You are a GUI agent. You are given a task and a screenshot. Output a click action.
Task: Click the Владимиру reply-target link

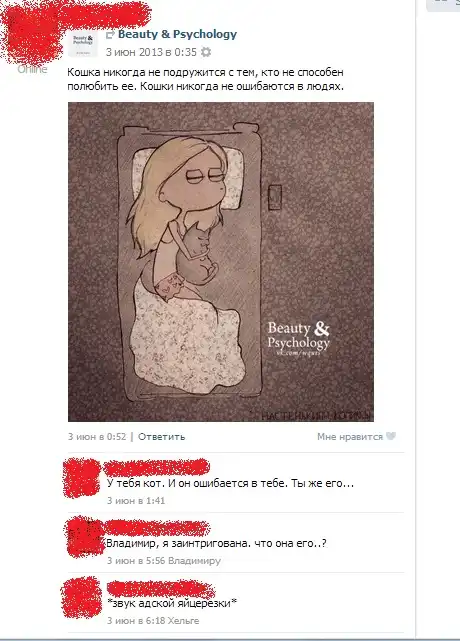195,560
